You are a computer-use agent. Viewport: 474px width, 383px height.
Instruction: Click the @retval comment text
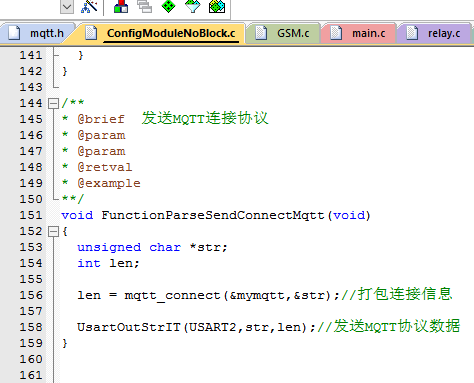pyautogui.click(x=105, y=167)
